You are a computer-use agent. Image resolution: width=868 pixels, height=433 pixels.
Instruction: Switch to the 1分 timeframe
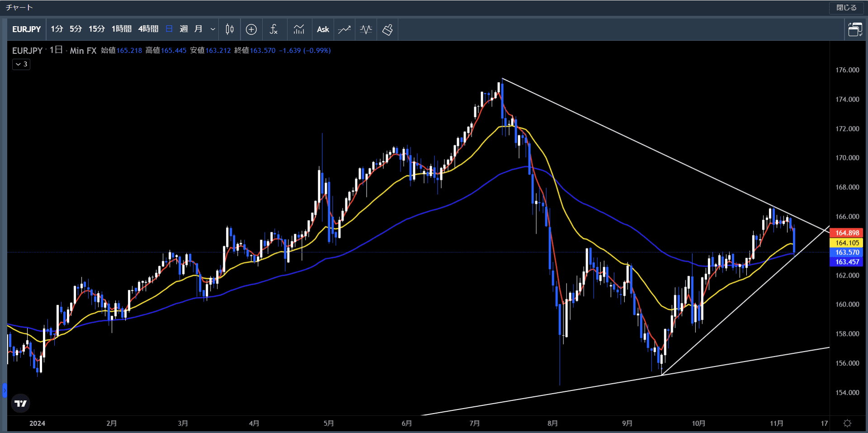(x=57, y=29)
